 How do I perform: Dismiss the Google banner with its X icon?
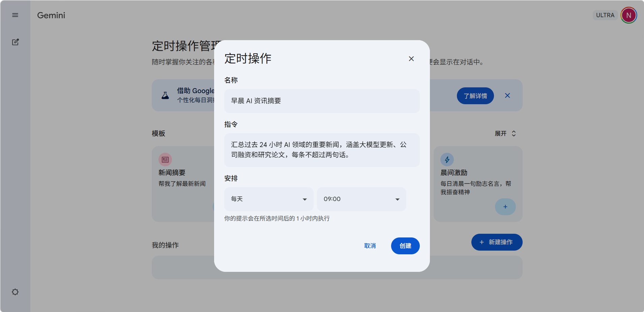click(507, 95)
